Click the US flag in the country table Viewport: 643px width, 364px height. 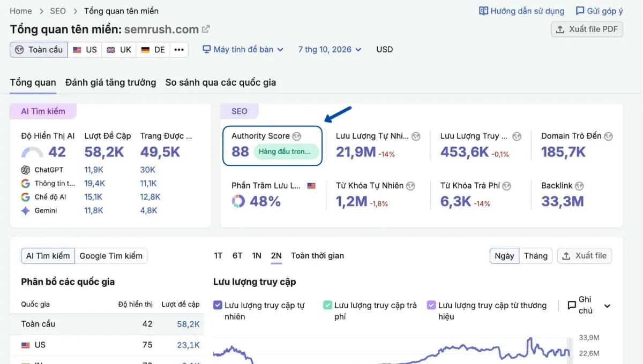25,345
